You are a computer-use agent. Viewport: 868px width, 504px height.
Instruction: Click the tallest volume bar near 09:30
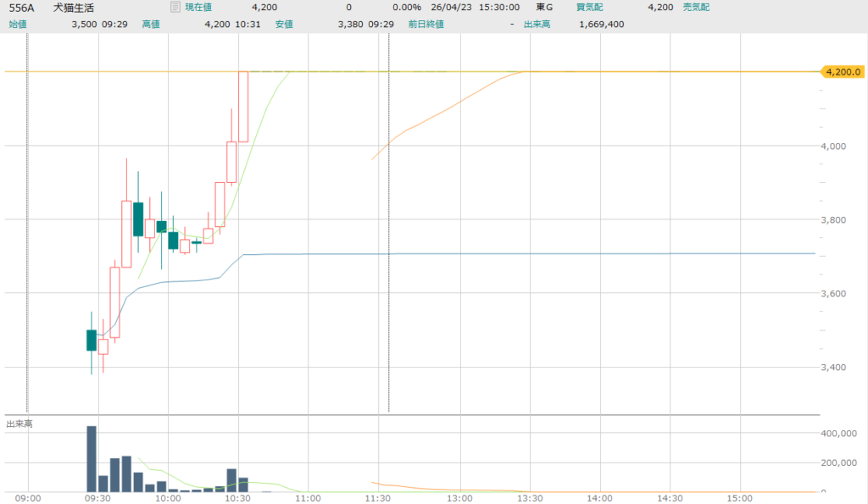click(x=92, y=458)
